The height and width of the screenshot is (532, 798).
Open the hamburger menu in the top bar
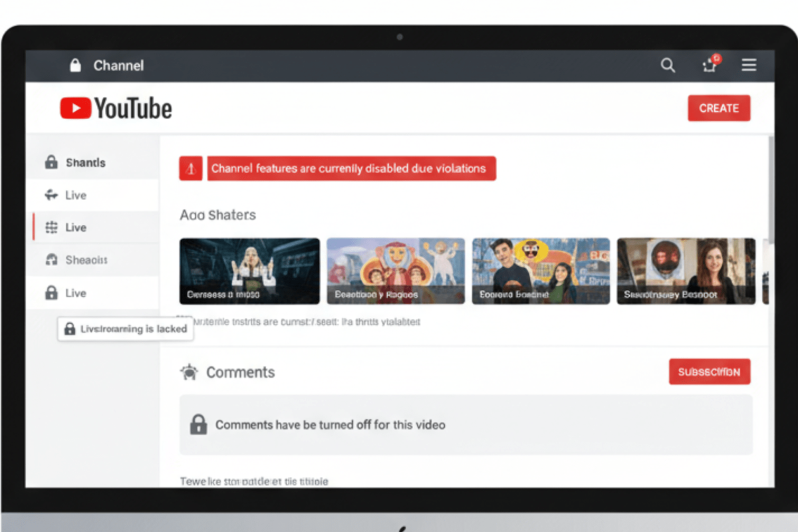click(x=749, y=66)
